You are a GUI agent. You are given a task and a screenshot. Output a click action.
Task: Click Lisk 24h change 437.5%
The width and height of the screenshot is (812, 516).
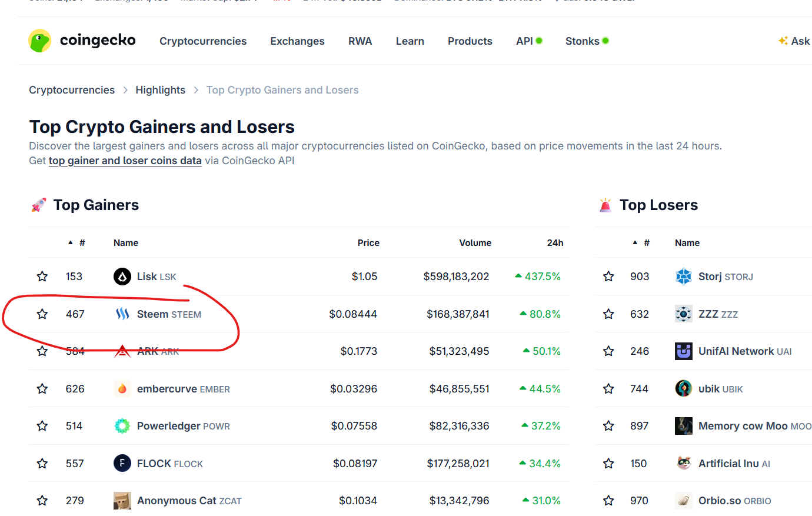click(x=538, y=277)
